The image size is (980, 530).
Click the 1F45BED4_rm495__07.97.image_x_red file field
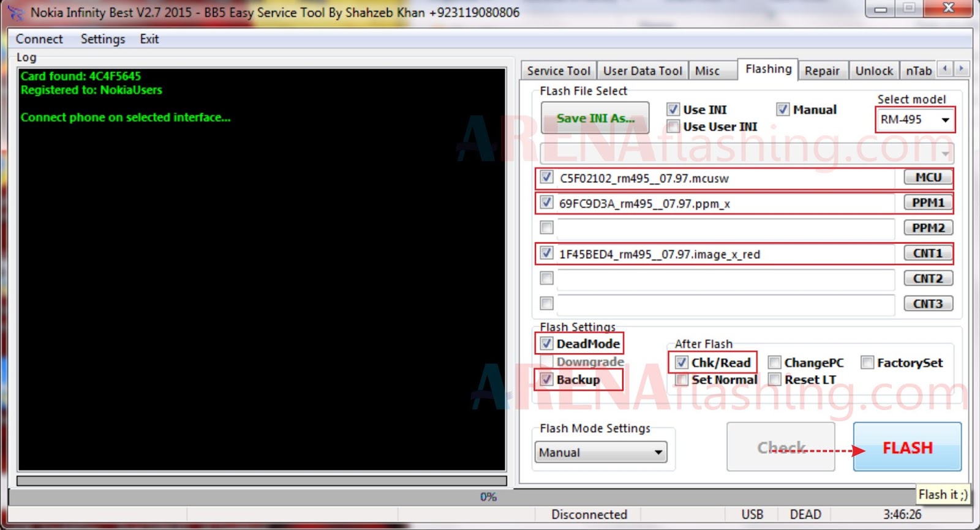725,254
